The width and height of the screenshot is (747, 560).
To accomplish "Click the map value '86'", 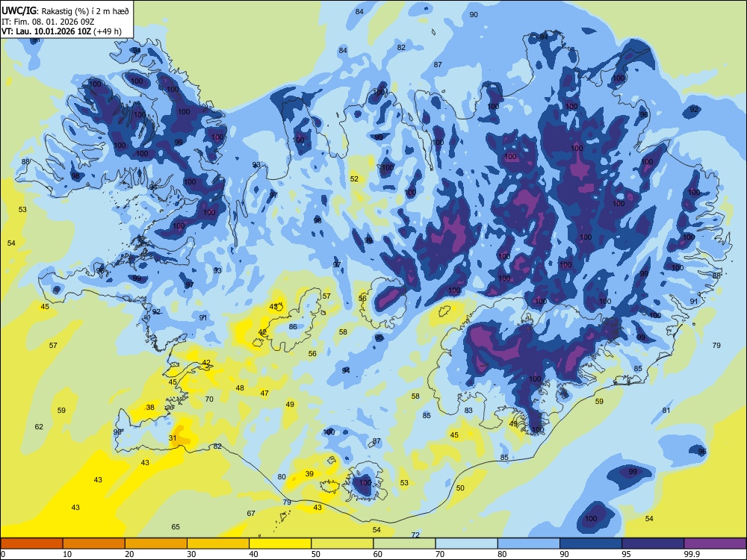I will 293,327.
